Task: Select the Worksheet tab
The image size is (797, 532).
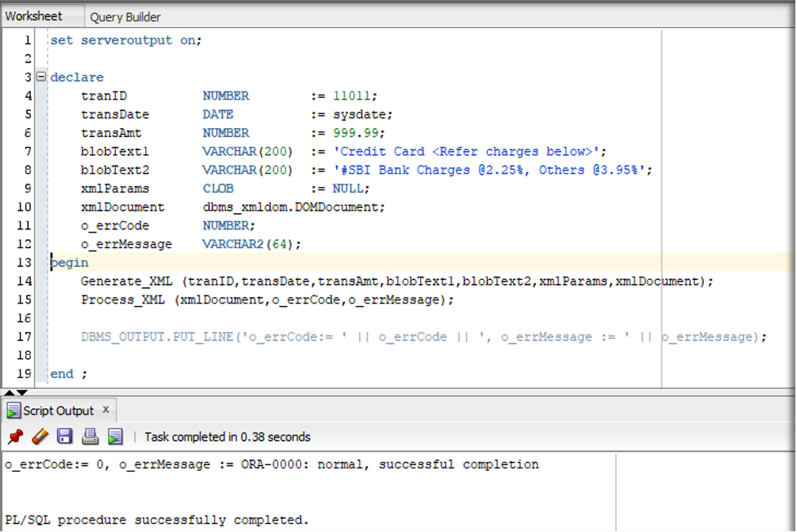Action: [33, 16]
